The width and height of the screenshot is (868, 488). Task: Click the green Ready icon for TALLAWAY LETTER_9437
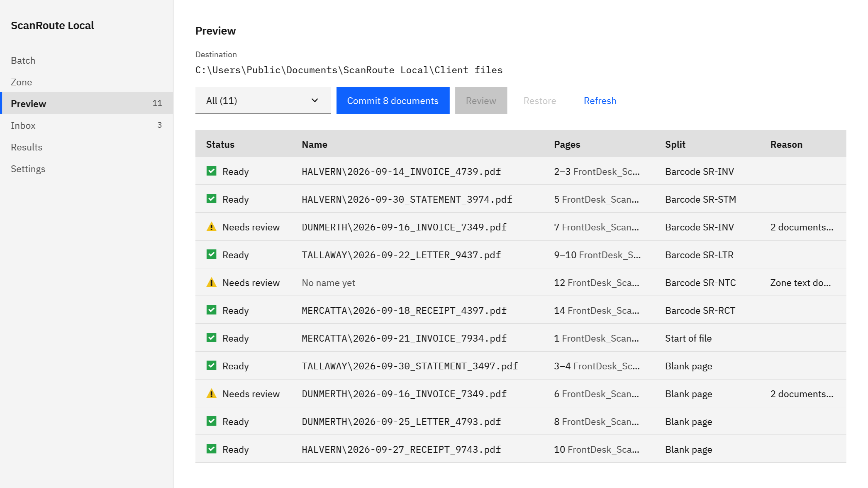click(x=212, y=254)
